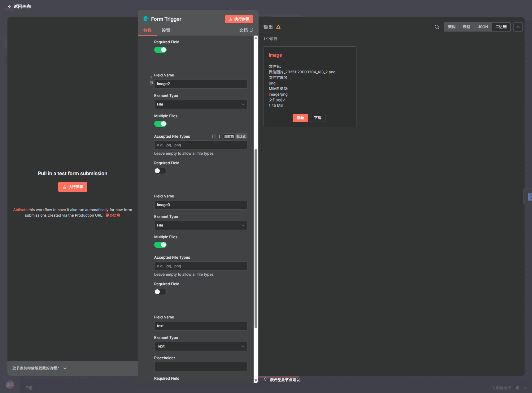Delete the image2 field with trash icon

(151, 83)
